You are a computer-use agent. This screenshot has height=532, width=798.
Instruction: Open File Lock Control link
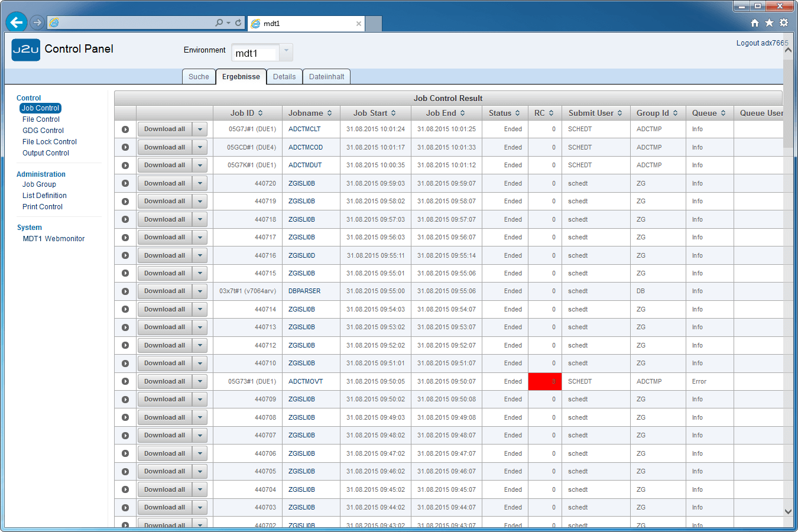click(50, 142)
